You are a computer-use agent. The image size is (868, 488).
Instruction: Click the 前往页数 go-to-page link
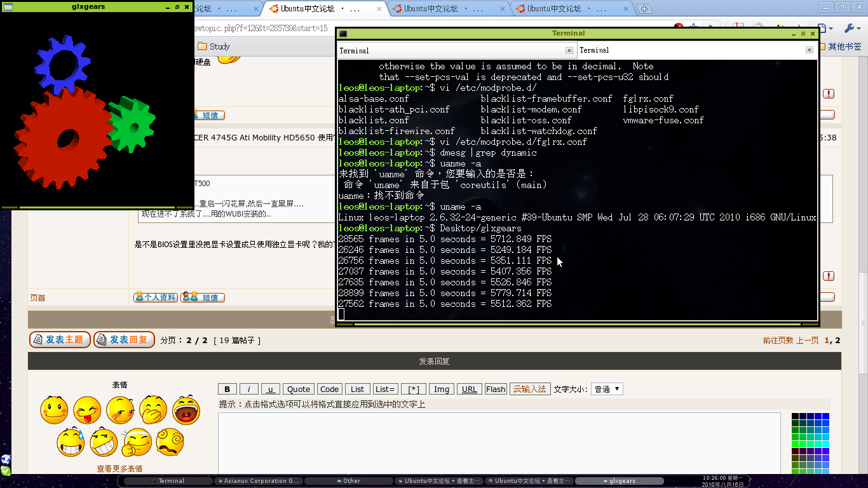tap(778, 341)
